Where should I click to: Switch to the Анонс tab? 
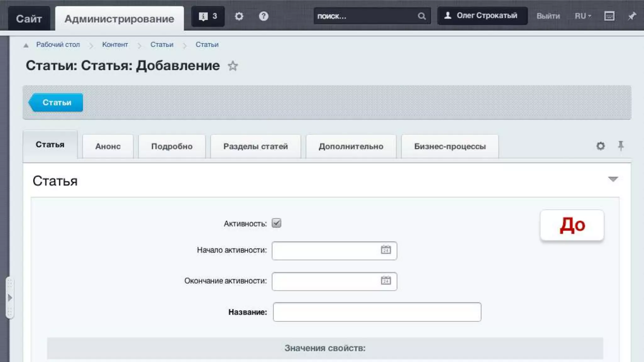pyautogui.click(x=108, y=146)
